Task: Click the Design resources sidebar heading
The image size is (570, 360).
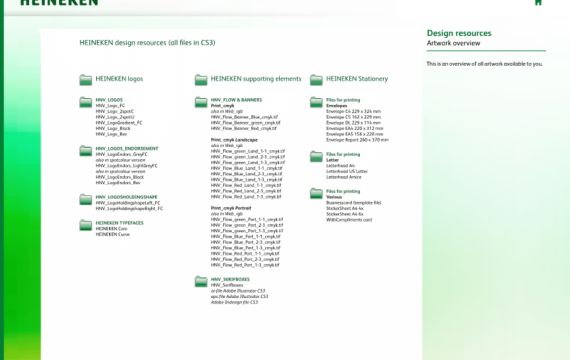Action: pos(459,33)
